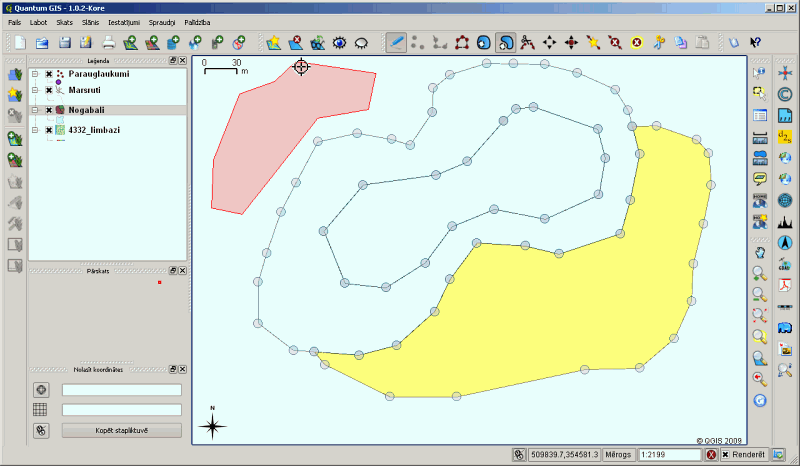Toggle editing with the blue pencil icon

(x=396, y=43)
